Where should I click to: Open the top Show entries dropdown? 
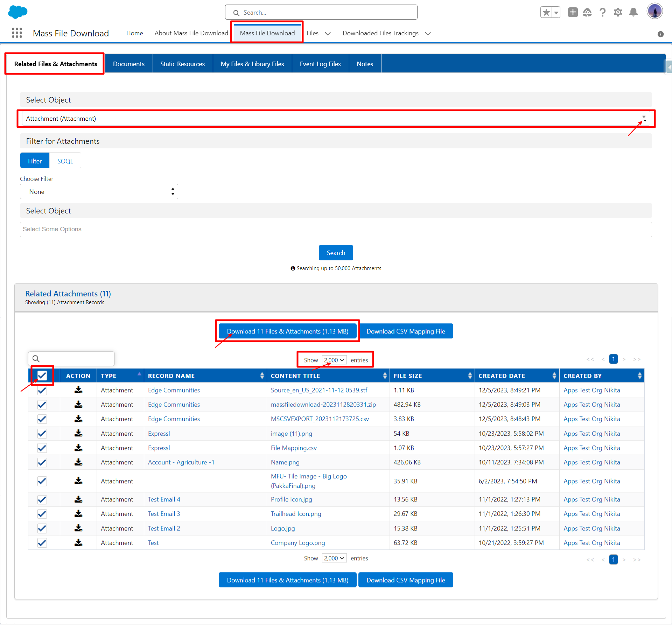[x=334, y=360]
